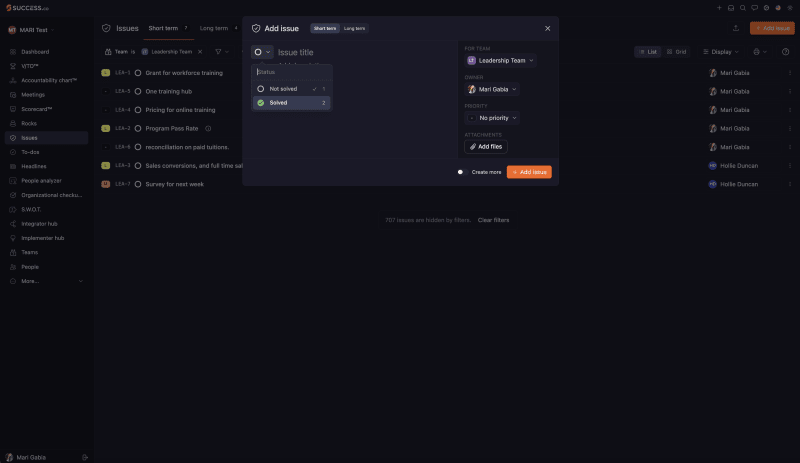The width and height of the screenshot is (800, 463).
Task: Open the Leadership Team dropdown in dialog
Action: pos(501,60)
